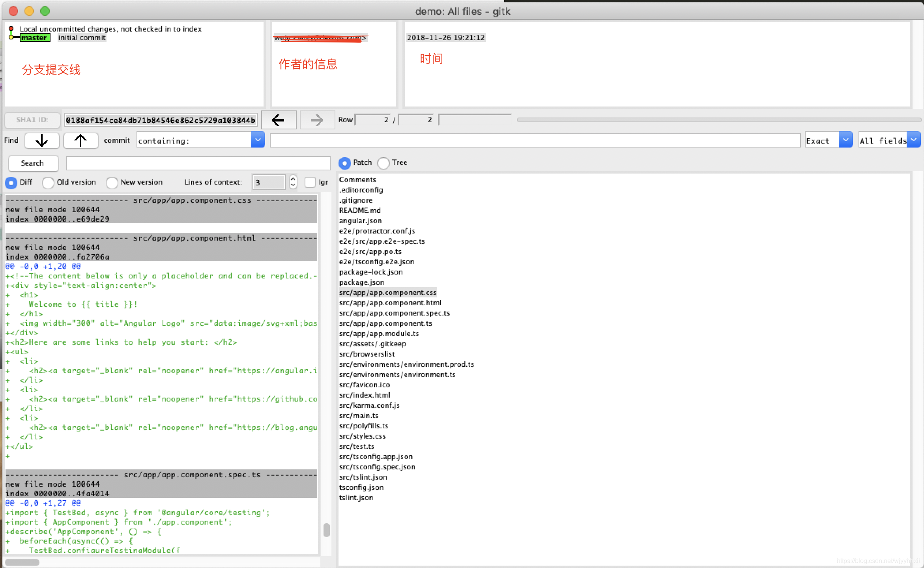Select package.json in the file list

click(x=362, y=282)
